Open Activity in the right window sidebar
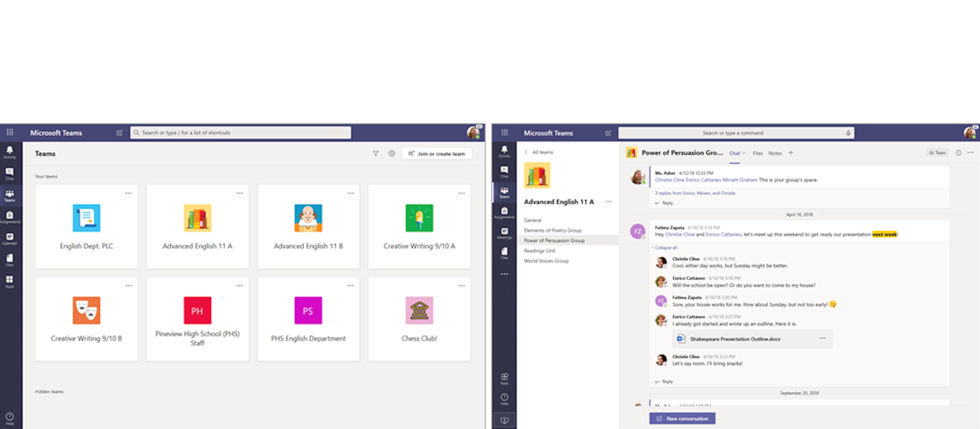 pyautogui.click(x=504, y=151)
